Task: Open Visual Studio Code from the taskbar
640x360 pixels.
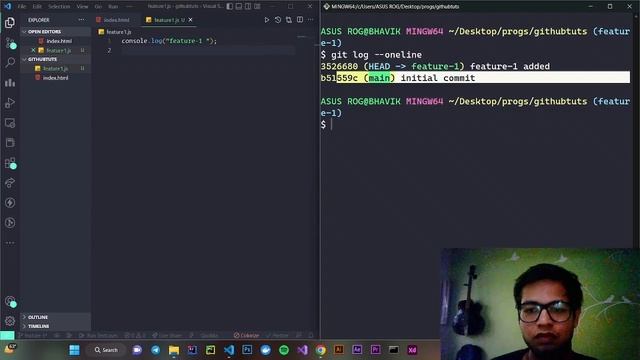Action: 229,350
